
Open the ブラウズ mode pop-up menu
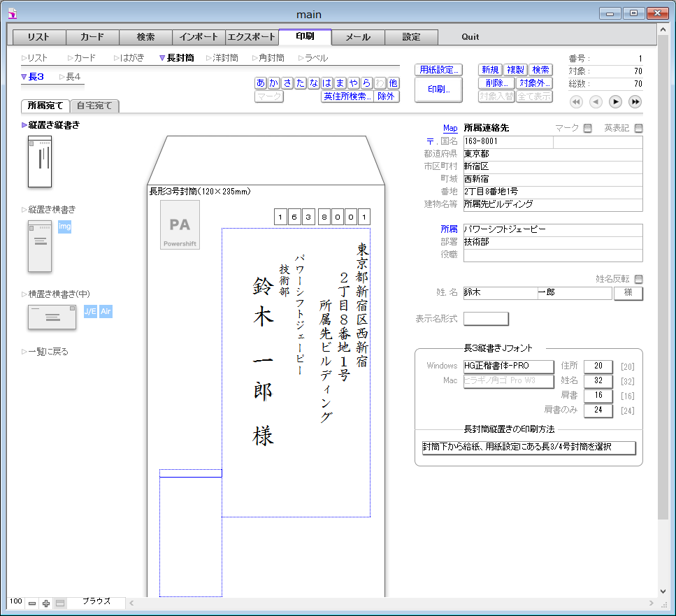(96, 601)
